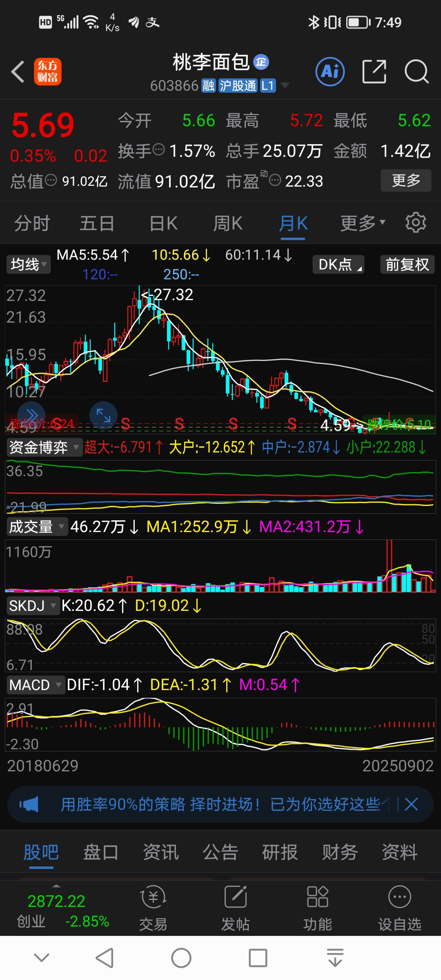Open the 财务 tab
Screen dimensions: 441x980
pyautogui.click(x=340, y=853)
